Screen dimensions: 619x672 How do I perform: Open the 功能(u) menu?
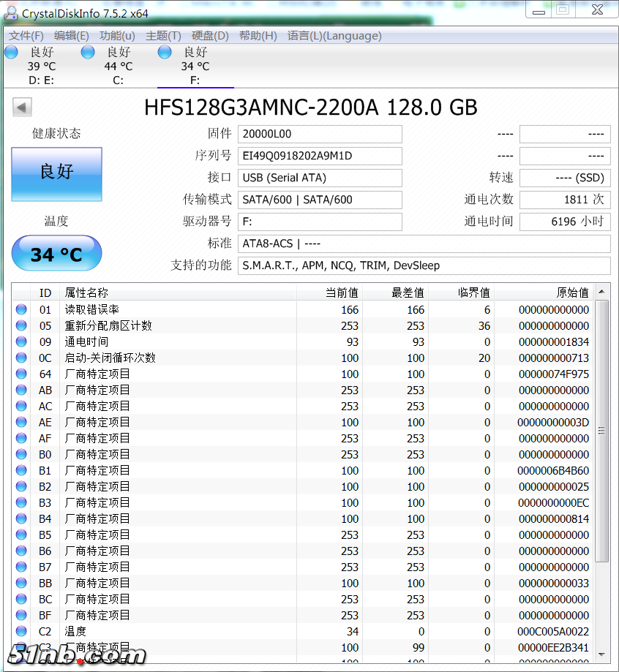point(118,35)
